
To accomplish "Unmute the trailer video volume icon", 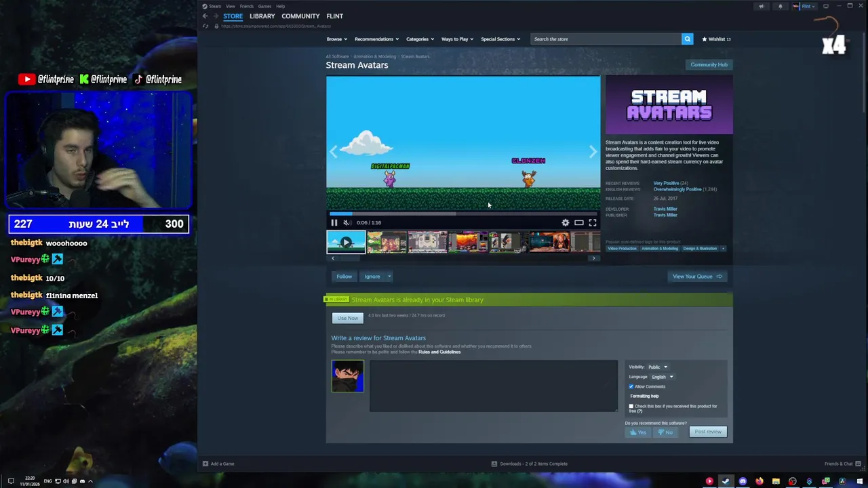I will (x=347, y=222).
